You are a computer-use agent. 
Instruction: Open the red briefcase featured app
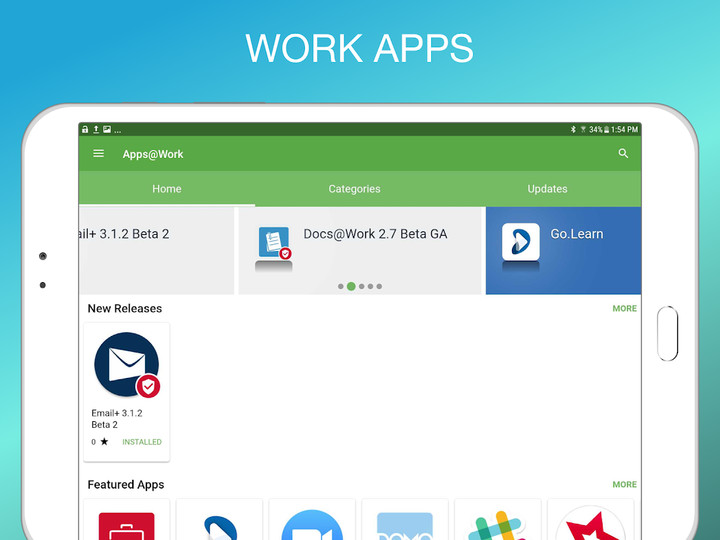[x=127, y=526]
